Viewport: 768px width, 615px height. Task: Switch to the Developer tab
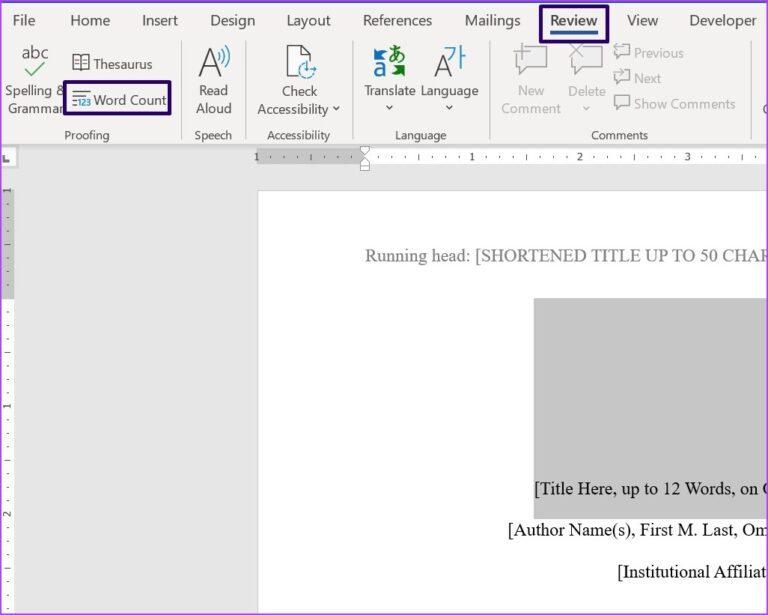(722, 21)
